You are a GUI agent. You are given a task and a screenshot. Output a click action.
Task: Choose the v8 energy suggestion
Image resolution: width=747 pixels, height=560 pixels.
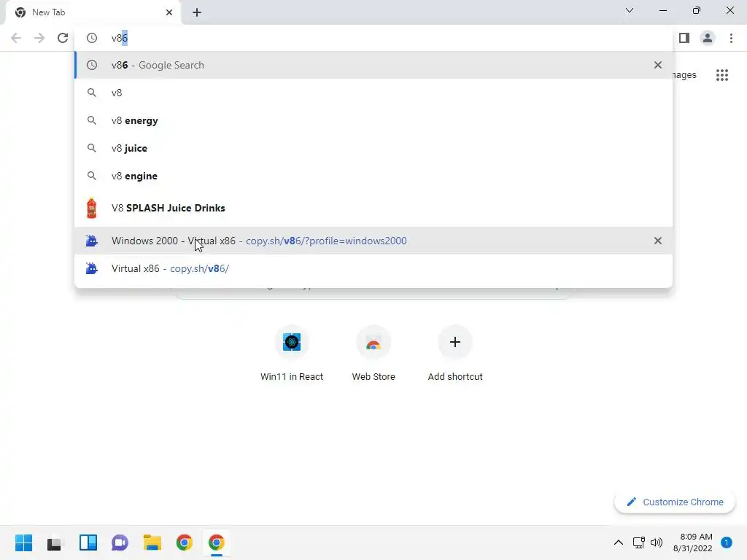point(373,120)
